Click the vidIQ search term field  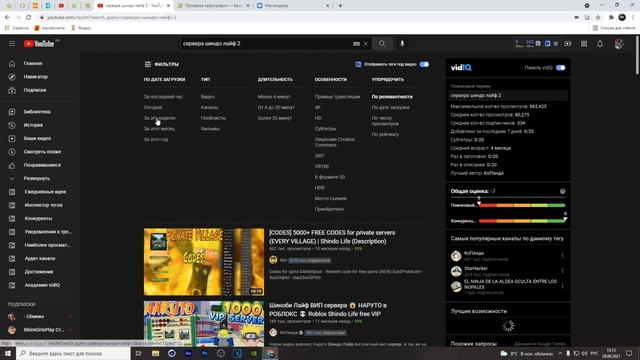click(508, 96)
